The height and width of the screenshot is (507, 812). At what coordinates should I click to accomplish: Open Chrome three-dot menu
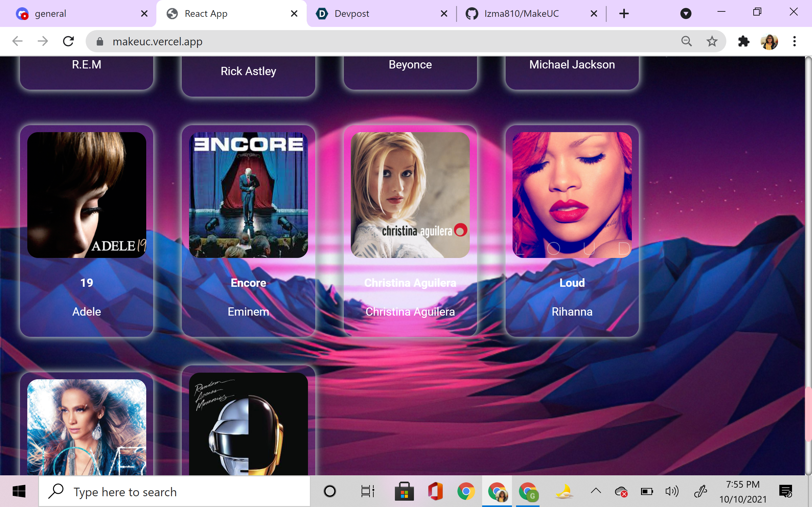[x=794, y=41]
